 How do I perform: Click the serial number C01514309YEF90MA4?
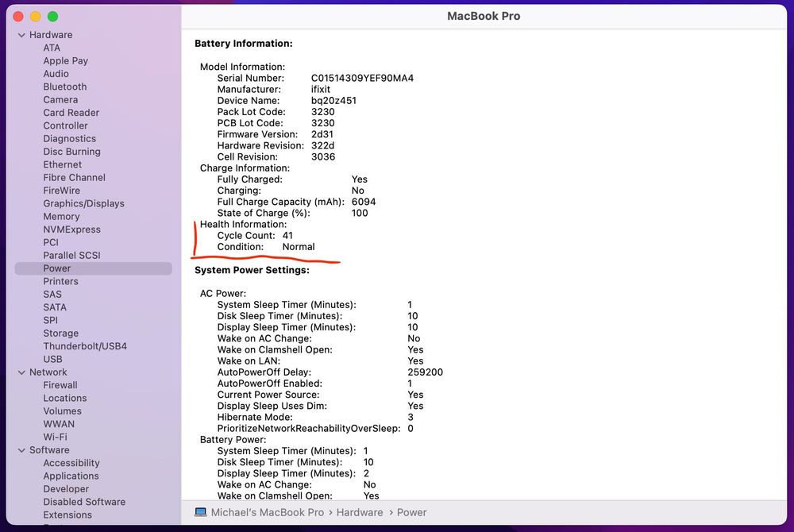tap(362, 78)
